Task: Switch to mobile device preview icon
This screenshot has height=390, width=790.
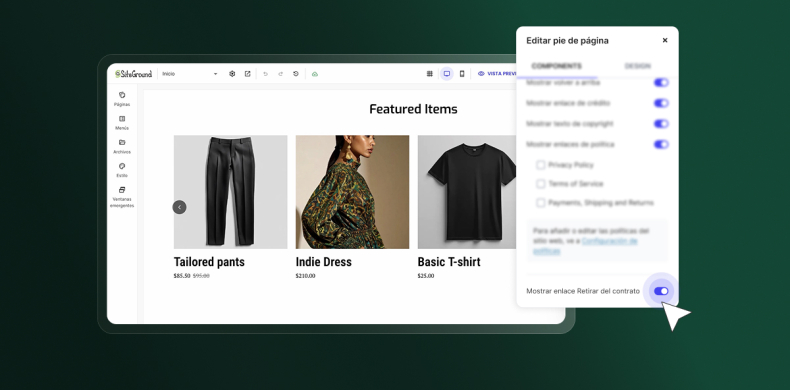Action: click(462, 74)
